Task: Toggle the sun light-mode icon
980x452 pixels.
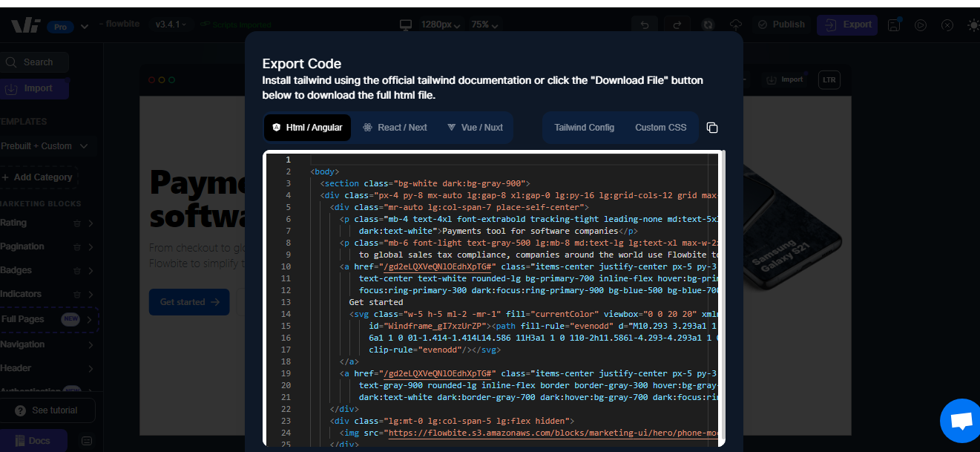Action: point(973,24)
